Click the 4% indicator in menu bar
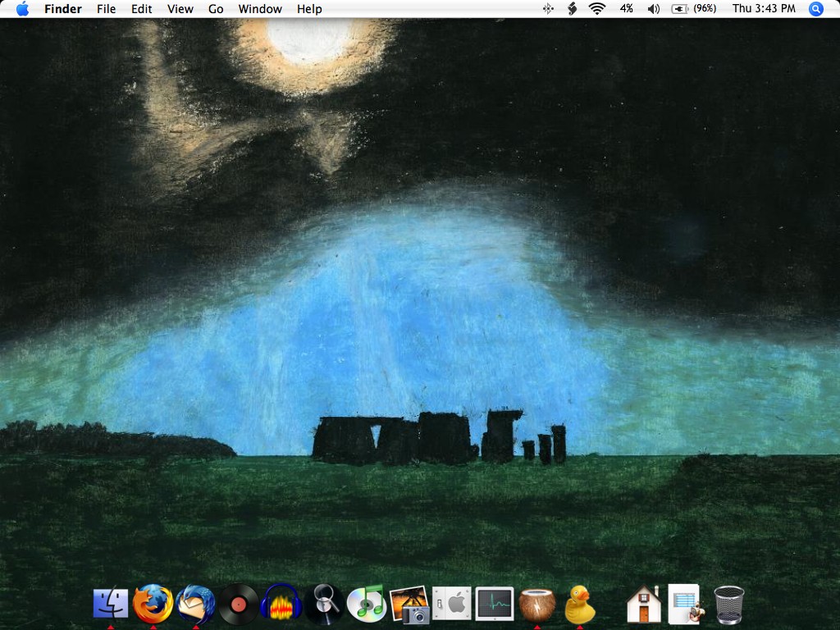The height and width of the screenshot is (630, 840). tap(626, 8)
